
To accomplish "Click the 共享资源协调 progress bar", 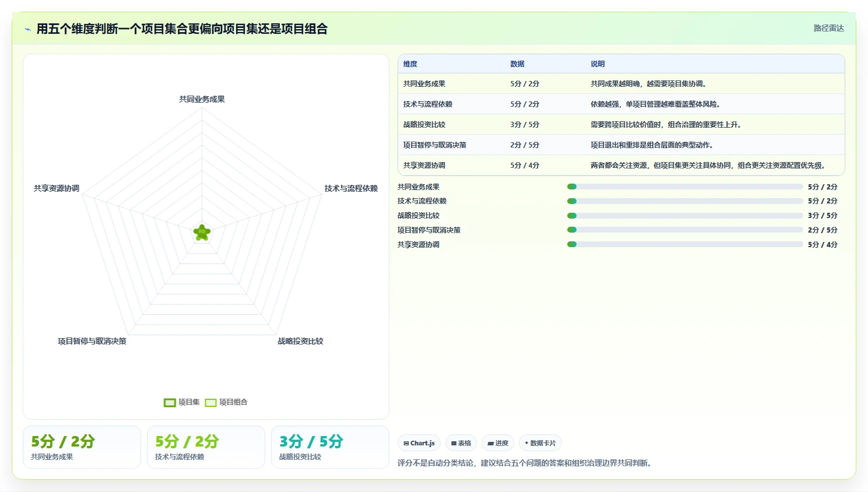I will click(x=685, y=244).
